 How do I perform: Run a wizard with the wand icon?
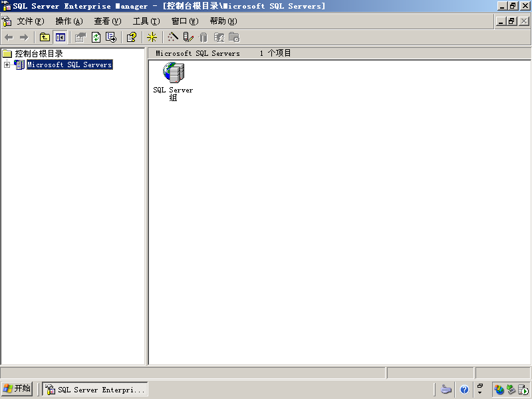pyautogui.click(x=173, y=37)
